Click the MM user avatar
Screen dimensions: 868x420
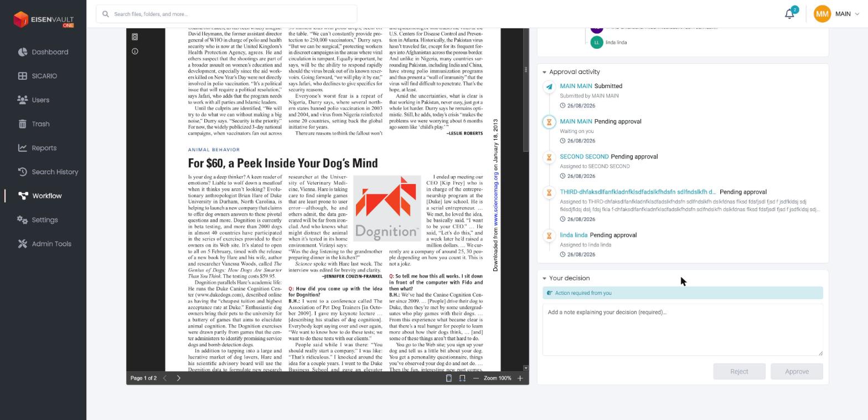[822, 14]
